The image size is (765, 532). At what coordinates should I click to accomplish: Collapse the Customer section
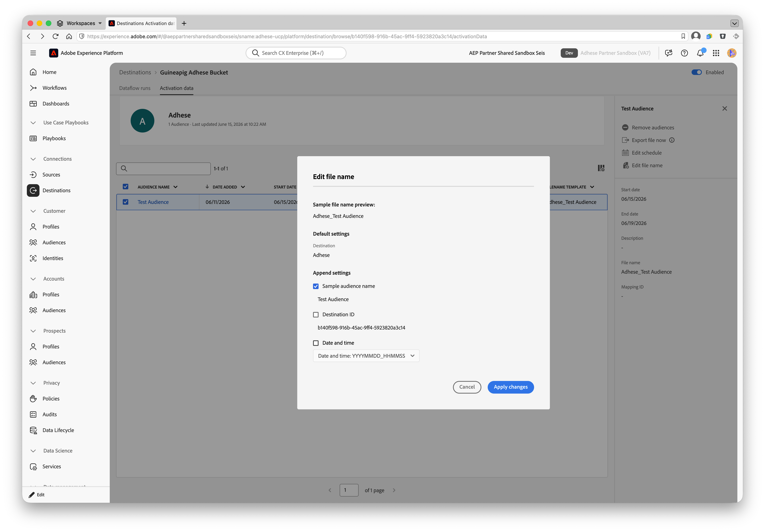click(x=33, y=211)
